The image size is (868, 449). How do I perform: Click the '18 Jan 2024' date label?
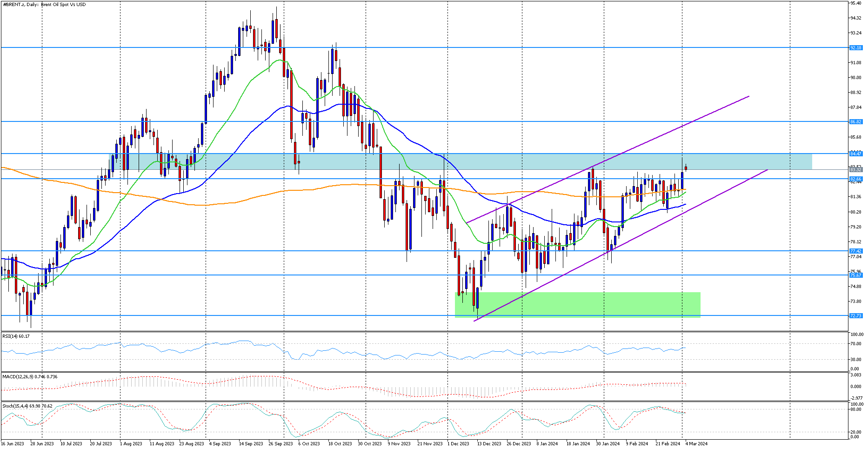(x=578, y=444)
